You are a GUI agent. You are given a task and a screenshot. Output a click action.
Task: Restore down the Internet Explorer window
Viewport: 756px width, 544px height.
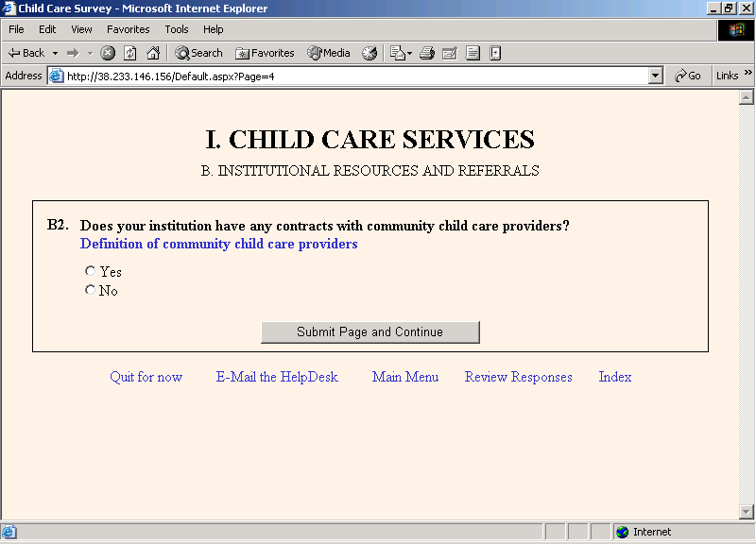coord(728,8)
